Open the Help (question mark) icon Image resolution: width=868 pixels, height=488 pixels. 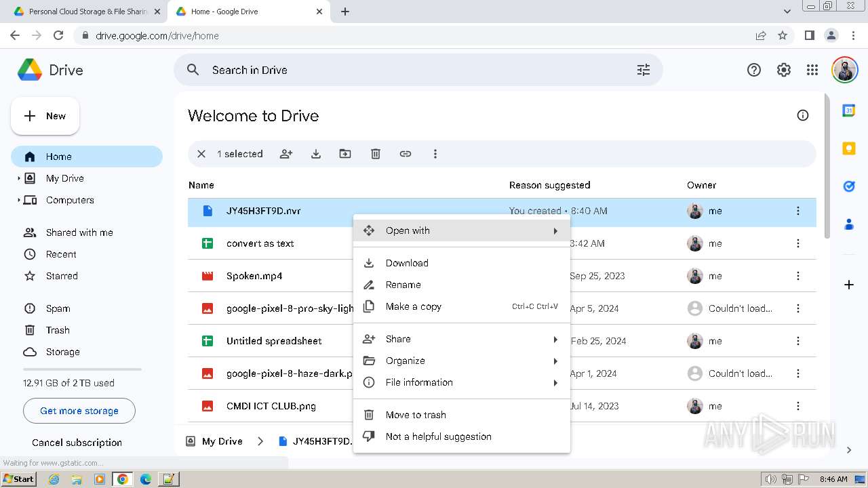754,70
